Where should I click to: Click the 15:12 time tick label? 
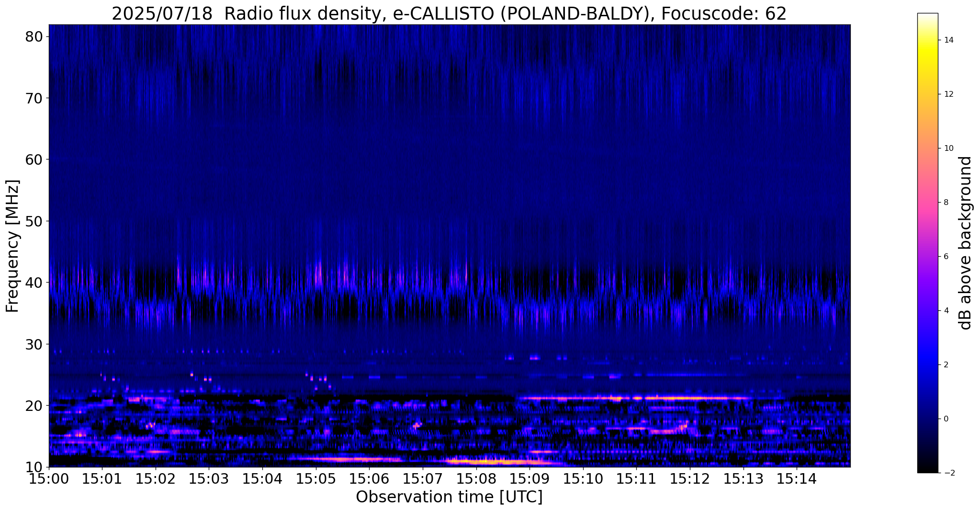point(690,478)
